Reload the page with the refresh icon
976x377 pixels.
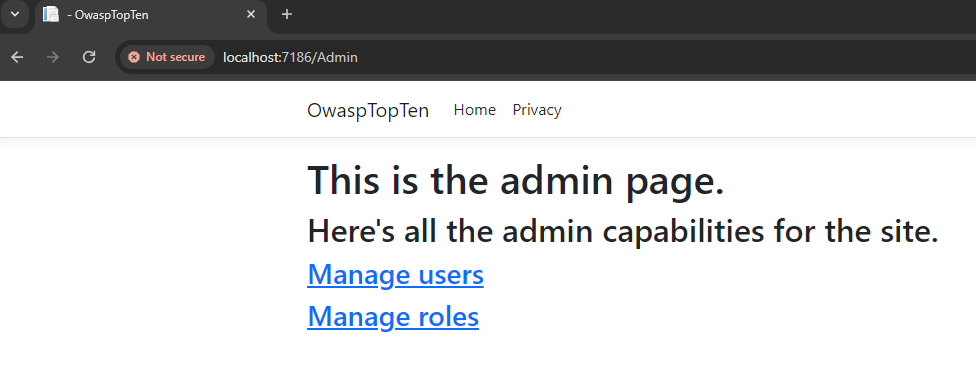(x=89, y=57)
